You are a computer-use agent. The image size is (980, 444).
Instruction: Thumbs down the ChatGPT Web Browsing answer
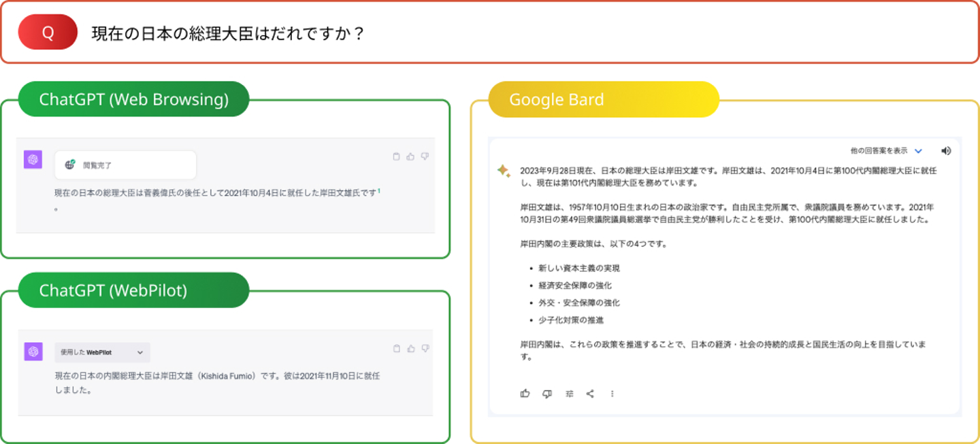point(425,156)
